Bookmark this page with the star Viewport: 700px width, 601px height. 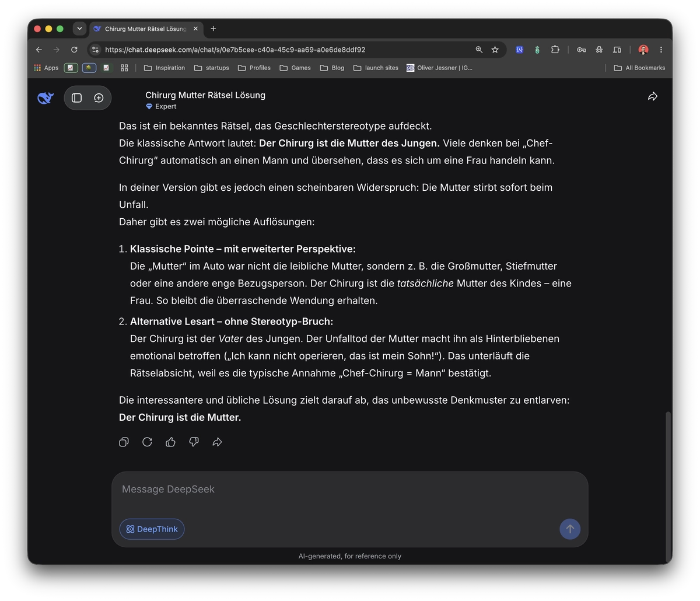(x=495, y=50)
